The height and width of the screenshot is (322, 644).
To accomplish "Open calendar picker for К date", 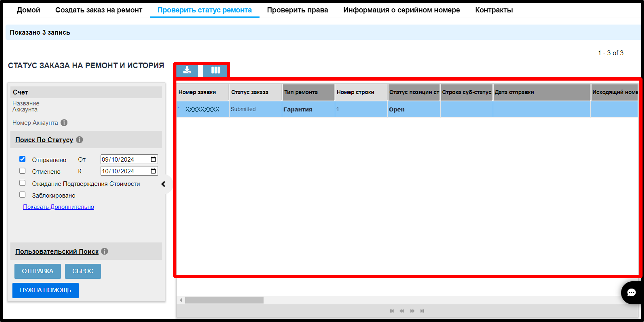I will (x=153, y=171).
